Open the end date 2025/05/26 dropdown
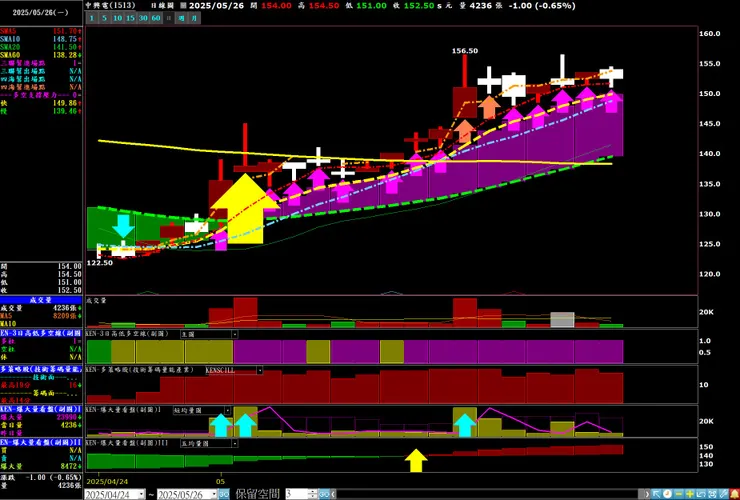Screen dimensions: 740x500 click(213, 494)
